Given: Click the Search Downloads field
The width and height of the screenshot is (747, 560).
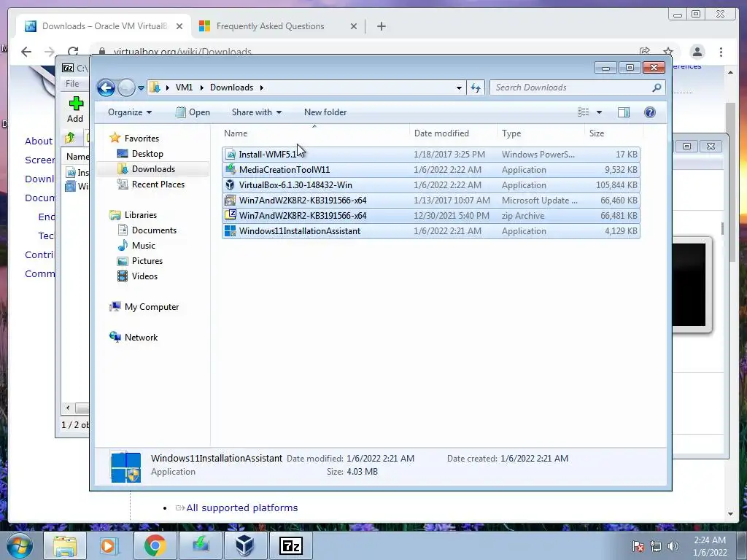Looking at the screenshot, I should point(577,87).
